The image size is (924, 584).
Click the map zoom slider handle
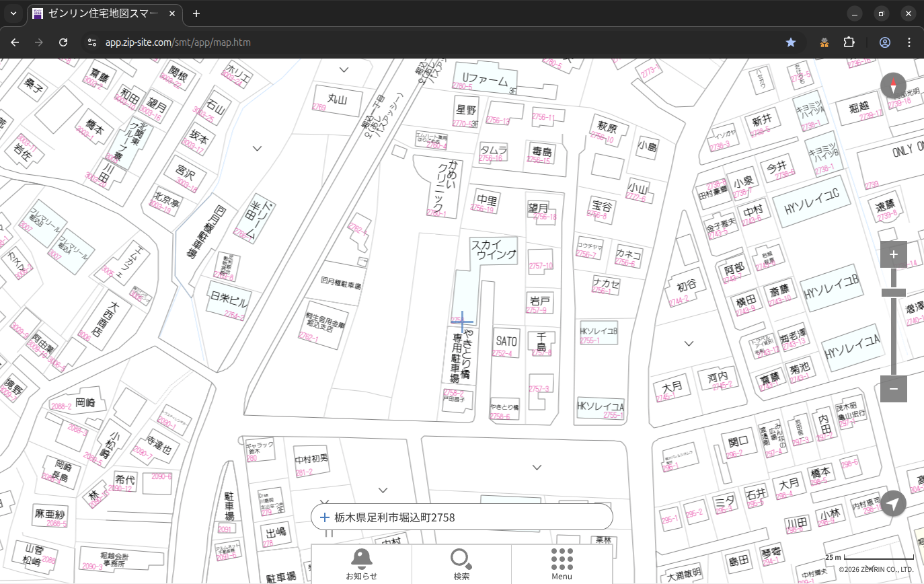[893, 292]
